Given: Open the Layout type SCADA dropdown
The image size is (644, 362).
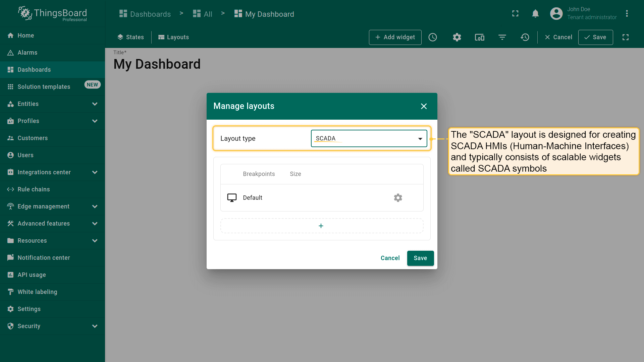Looking at the screenshot, I should point(369,138).
